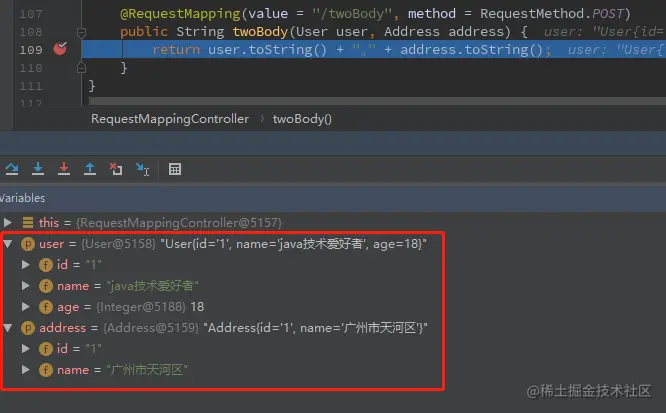
Task: Click the Step Over debugger icon
Action: point(12,169)
